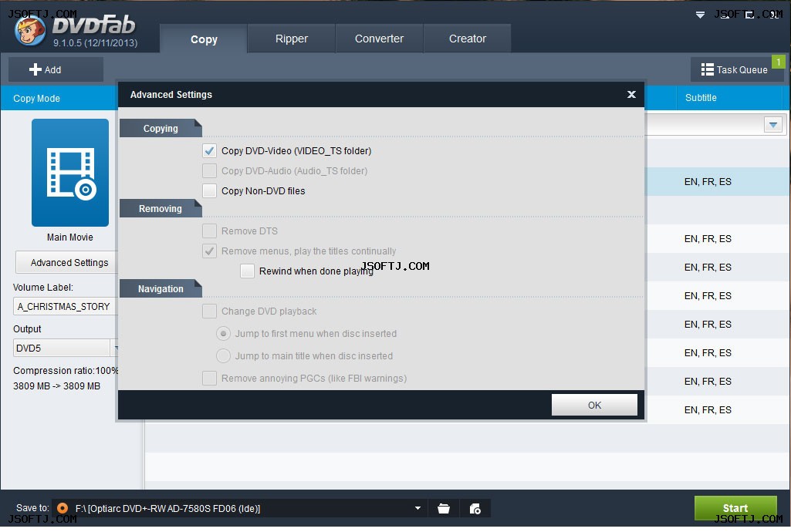The width and height of the screenshot is (791, 532).
Task: Expand the dropdown under the Subtitle column
Action: pyautogui.click(x=772, y=124)
